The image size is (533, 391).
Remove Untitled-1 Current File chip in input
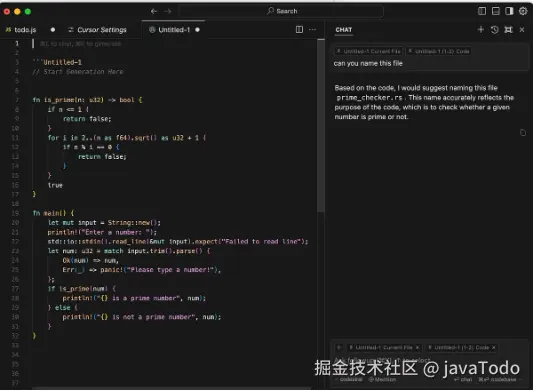[417, 347]
